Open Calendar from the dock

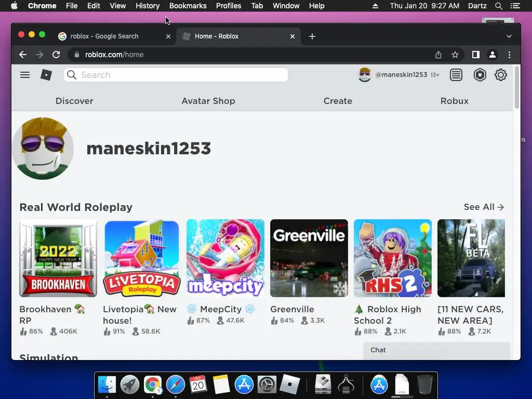coord(198,384)
